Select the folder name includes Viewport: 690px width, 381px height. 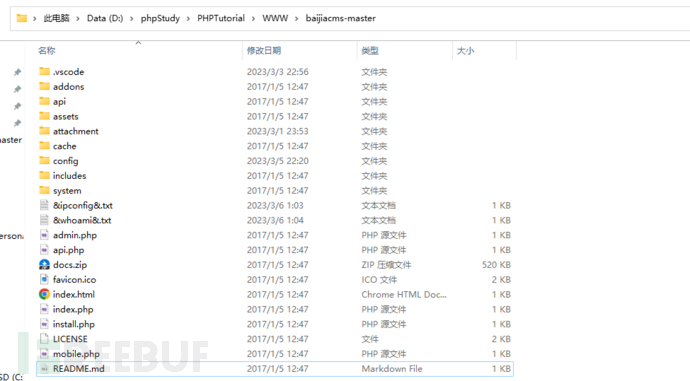[70, 176]
